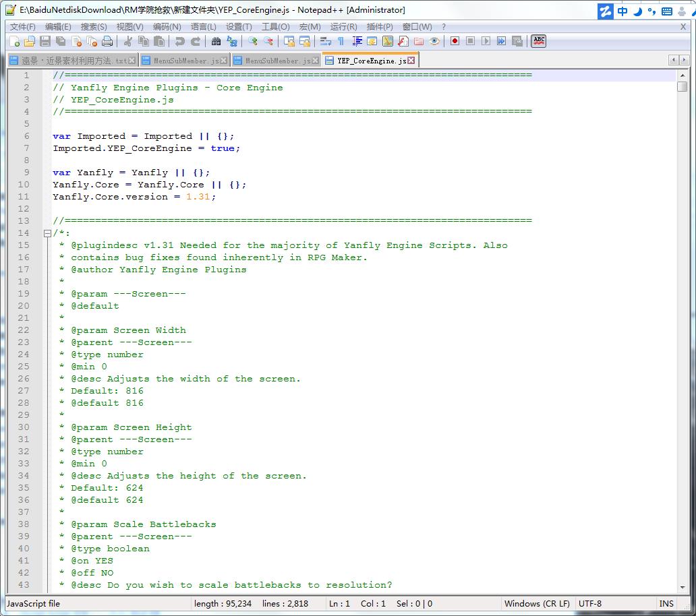Toggle word wrap in the toolbar
The image size is (696, 616).
[x=325, y=41]
